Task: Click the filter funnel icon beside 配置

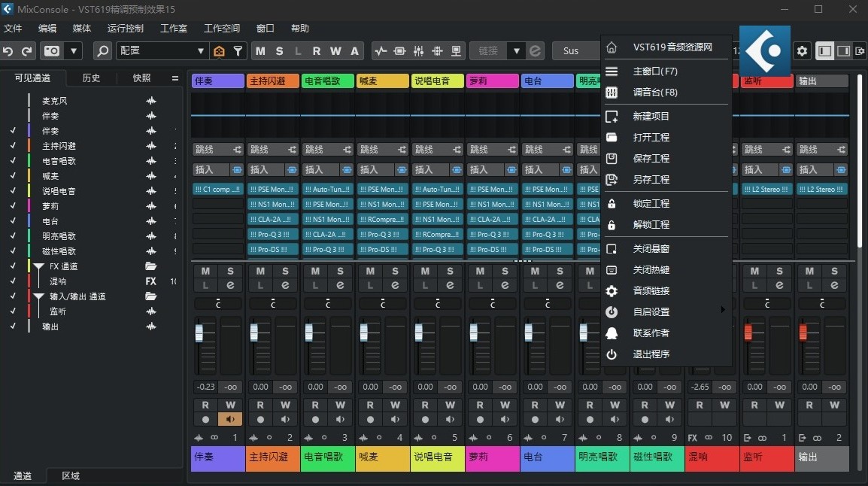Action: coord(238,50)
